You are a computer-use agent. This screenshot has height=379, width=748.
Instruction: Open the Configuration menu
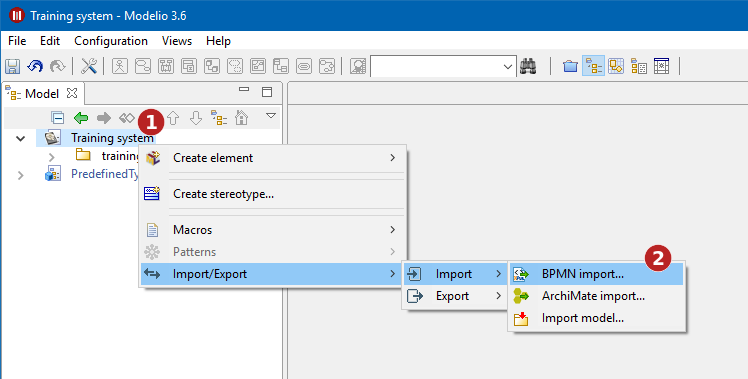tap(111, 41)
